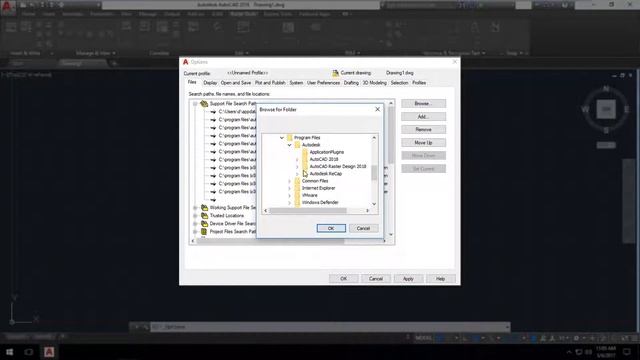Screen dimensions: 640x360
Task: Click the Remove button
Action: (x=423, y=129)
